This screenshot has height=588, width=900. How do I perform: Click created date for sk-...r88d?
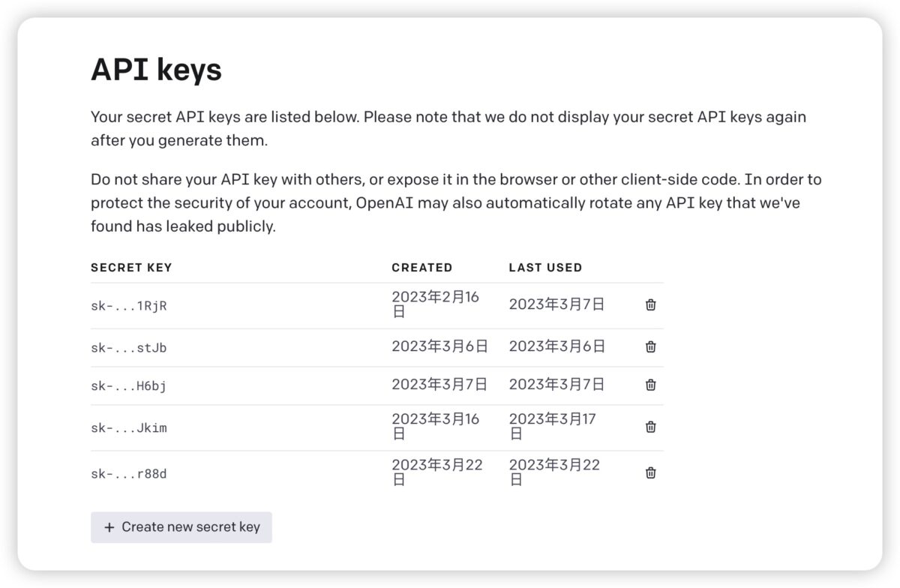tap(437, 472)
